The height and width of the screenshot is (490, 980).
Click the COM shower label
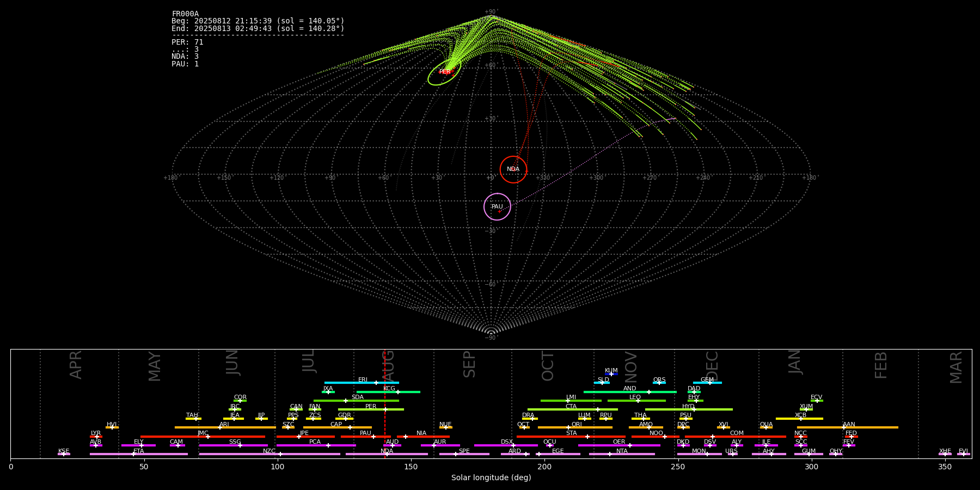737,433
